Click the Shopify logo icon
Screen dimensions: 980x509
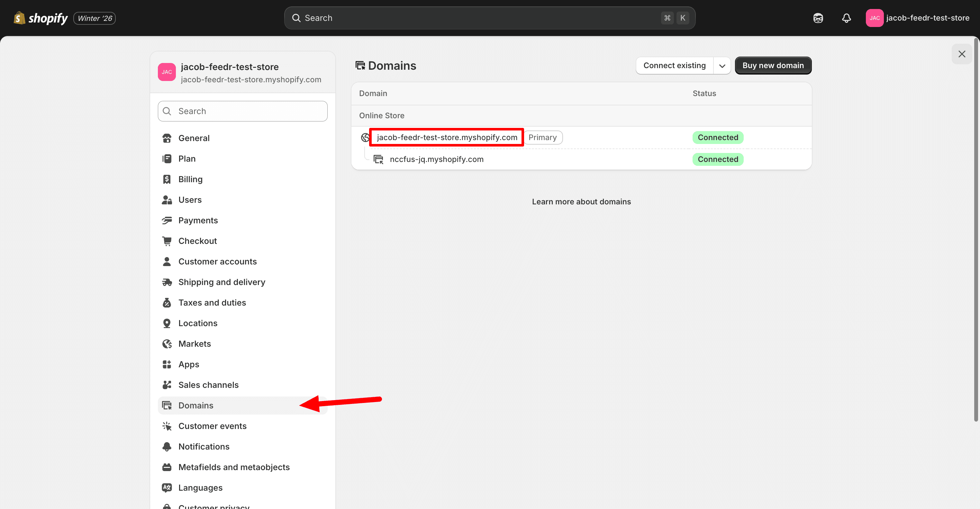(19, 18)
